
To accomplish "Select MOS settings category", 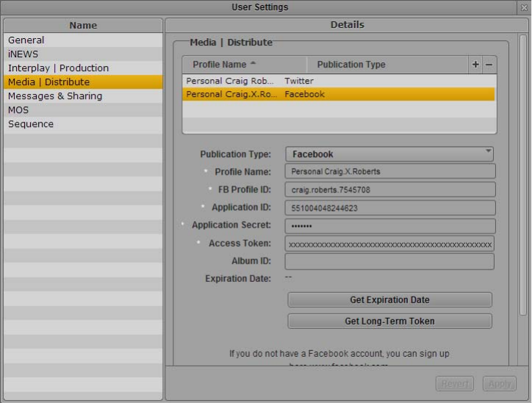I will point(83,110).
